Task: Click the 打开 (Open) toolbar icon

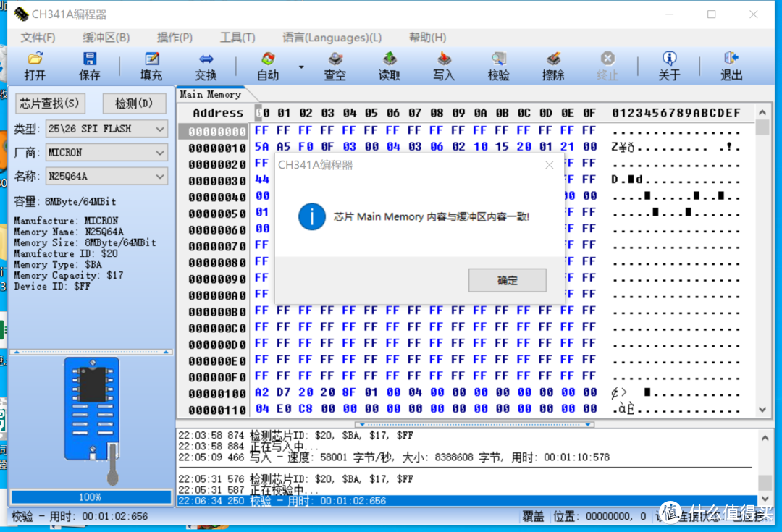Action: [x=34, y=65]
